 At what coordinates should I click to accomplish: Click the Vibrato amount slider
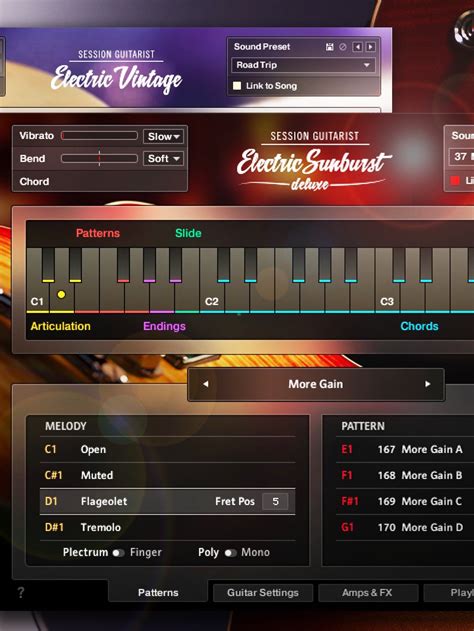point(99,136)
